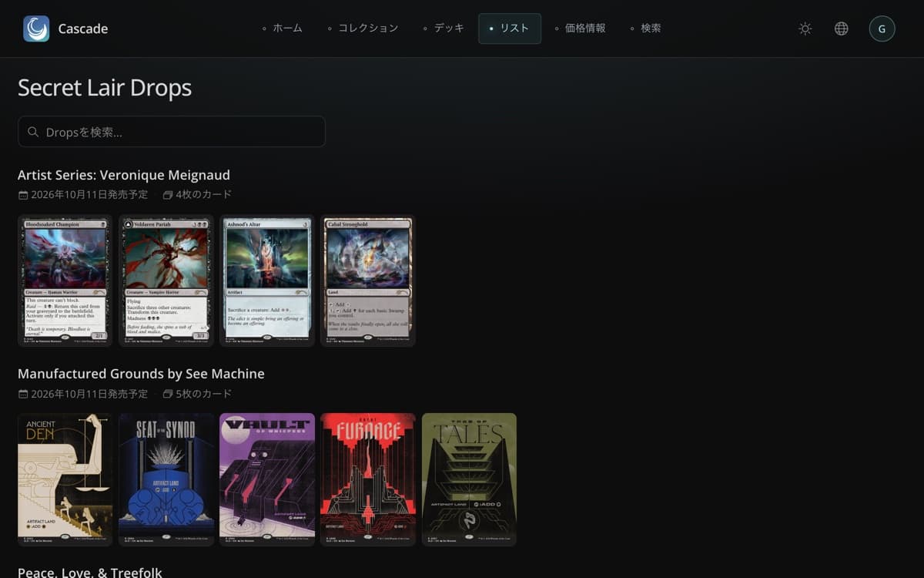
Task: Click the Cascade brand name
Action: [83, 29]
